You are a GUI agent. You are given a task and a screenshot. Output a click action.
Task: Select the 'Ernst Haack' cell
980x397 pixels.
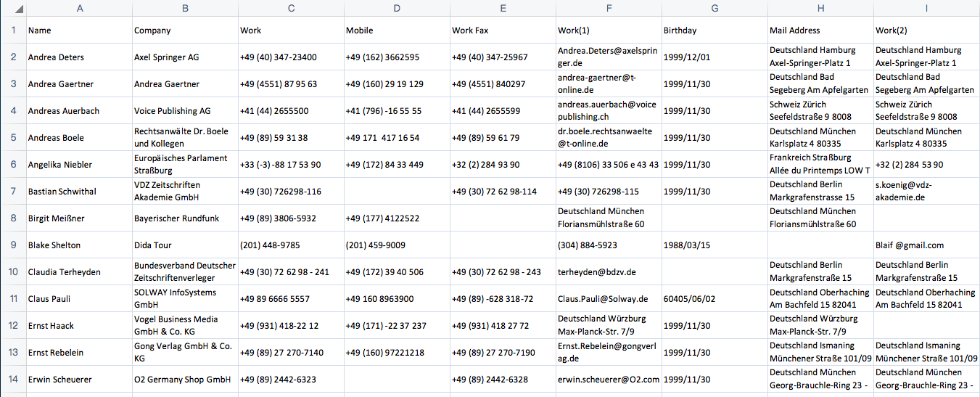79,326
